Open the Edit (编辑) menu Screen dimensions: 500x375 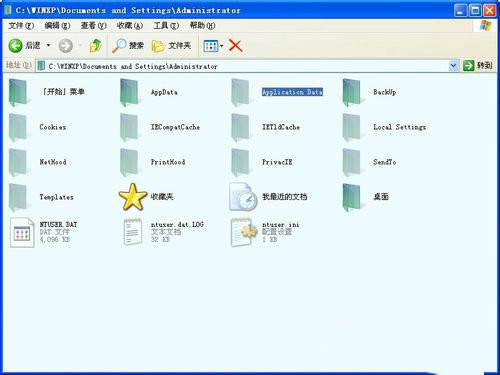click(x=57, y=26)
